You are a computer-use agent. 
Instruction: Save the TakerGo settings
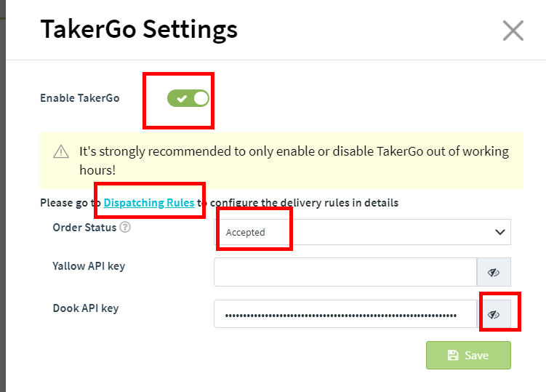pyautogui.click(x=468, y=355)
